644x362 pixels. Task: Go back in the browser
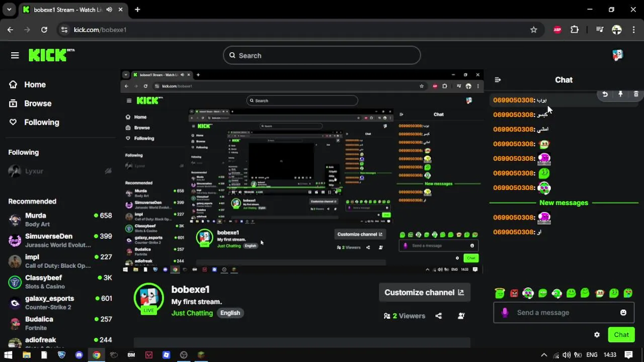(10, 30)
